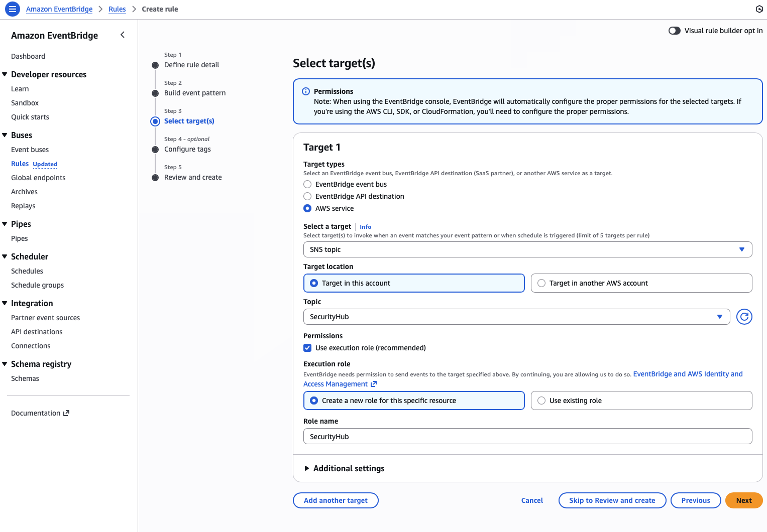Refresh the Topic list

744,317
